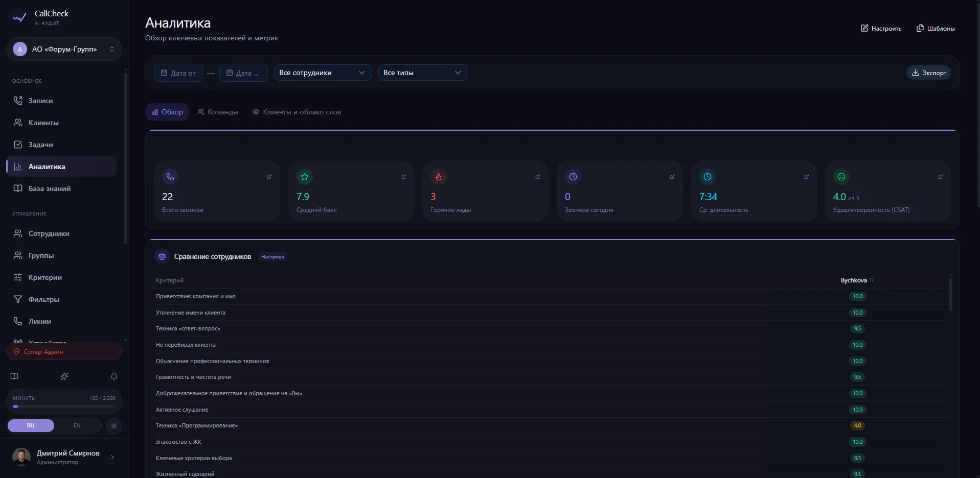This screenshot has width=980, height=478.
Task: Click the scales icon beside Сравнение сотрудников
Action: click(162, 256)
